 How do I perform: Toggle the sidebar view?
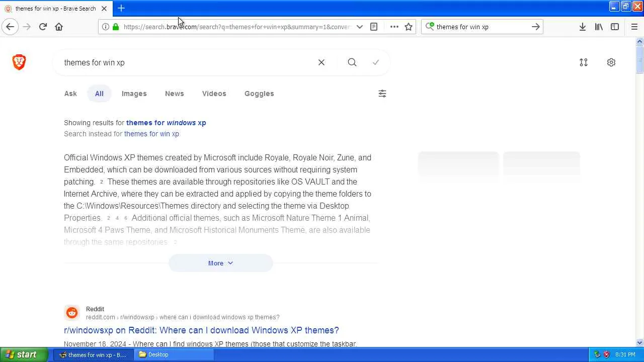pos(615,27)
